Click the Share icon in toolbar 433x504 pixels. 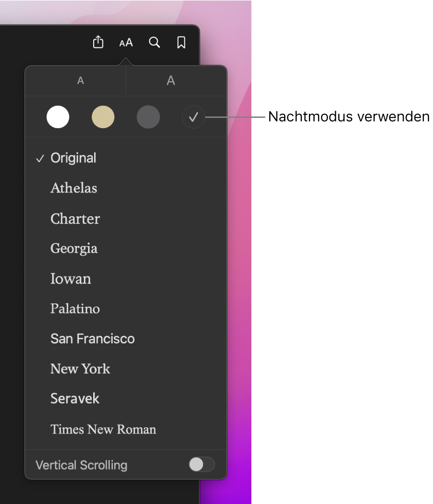click(x=98, y=42)
